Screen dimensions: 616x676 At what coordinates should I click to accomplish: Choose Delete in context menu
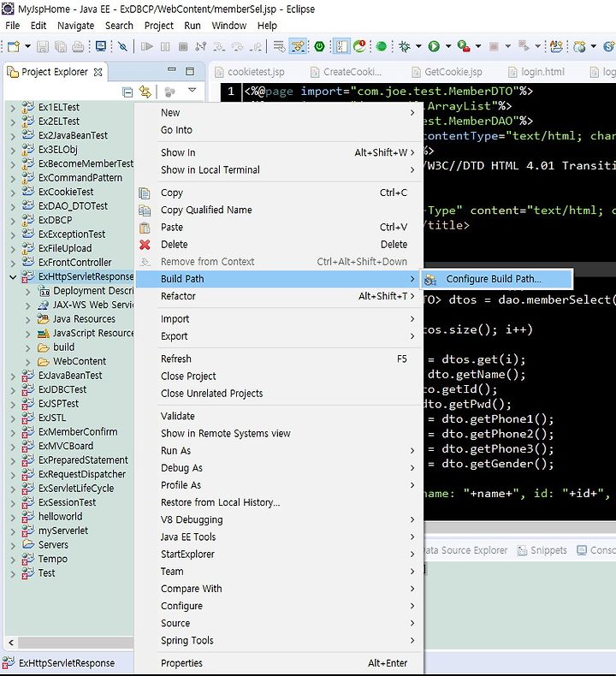tap(279, 245)
